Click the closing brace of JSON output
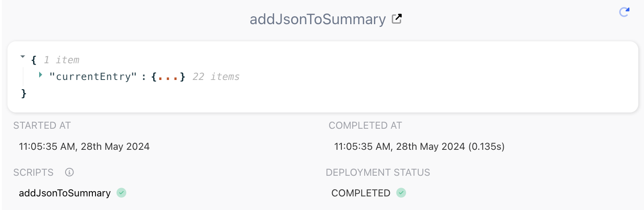The image size is (644, 210). (24, 93)
